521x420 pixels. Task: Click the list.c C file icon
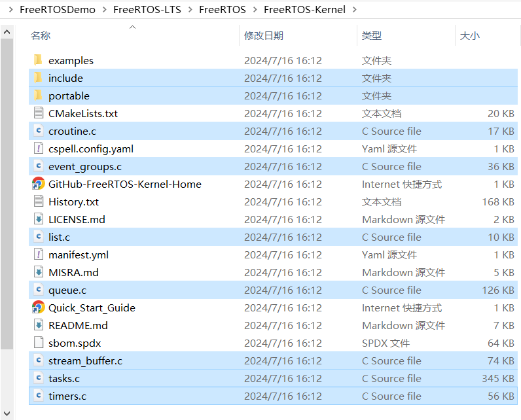39,237
